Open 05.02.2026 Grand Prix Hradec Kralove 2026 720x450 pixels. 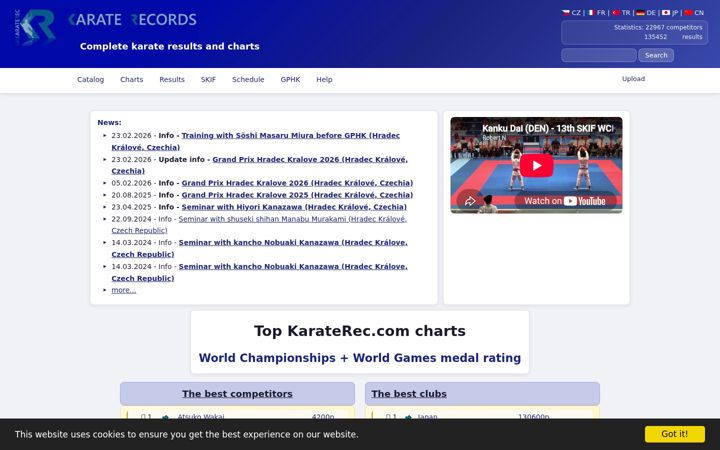(x=297, y=183)
